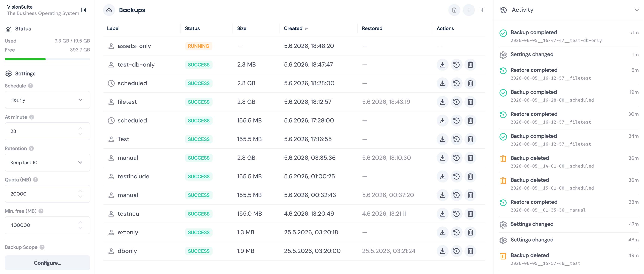The width and height of the screenshot is (644, 274).
Task: Select the extonly backup label
Action: (x=128, y=232)
